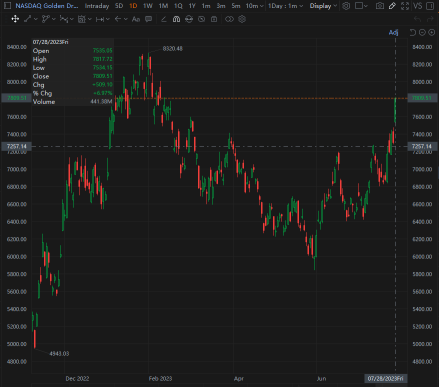Click the left 7809.51 current price tag
This screenshot has height=387, width=439.
tap(17, 98)
